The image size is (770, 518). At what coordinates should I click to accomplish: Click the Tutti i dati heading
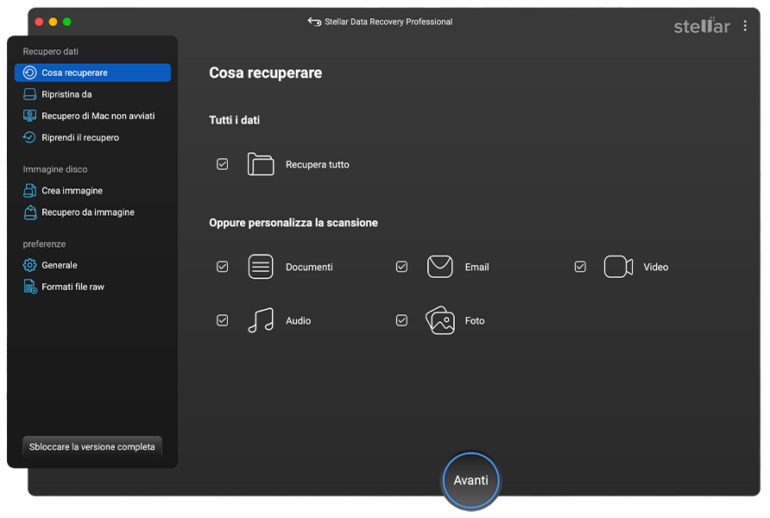tap(234, 120)
